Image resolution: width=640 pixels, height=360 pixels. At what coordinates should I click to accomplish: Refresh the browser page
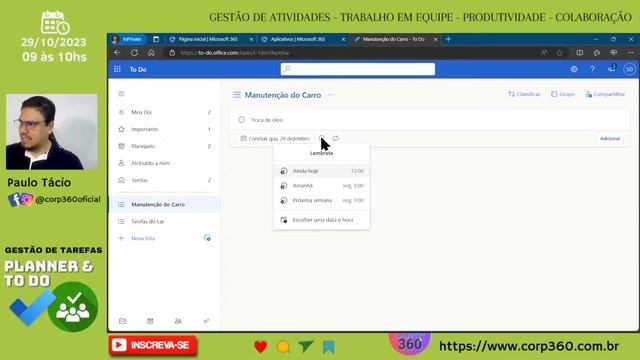pos(134,53)
